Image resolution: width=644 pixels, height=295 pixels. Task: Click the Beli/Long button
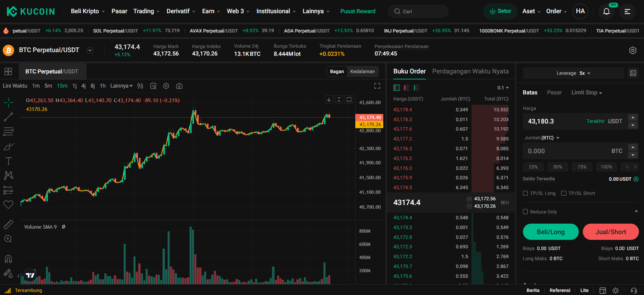click(551, 232)
